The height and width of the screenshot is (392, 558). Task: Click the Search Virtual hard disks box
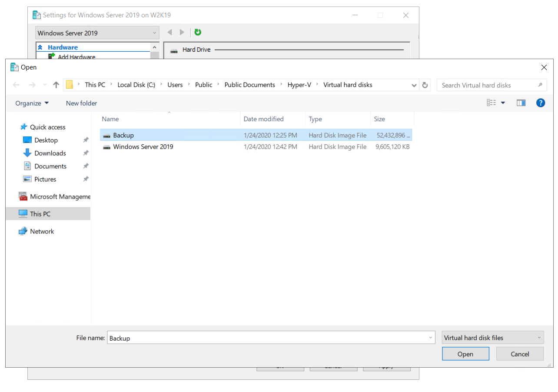pyautogui.click(x=492, y=85)
